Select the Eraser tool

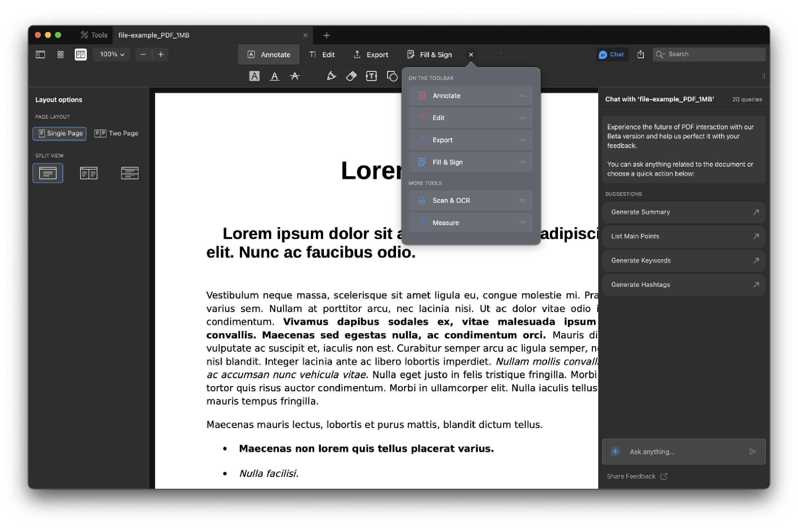[x=351, y=76]
